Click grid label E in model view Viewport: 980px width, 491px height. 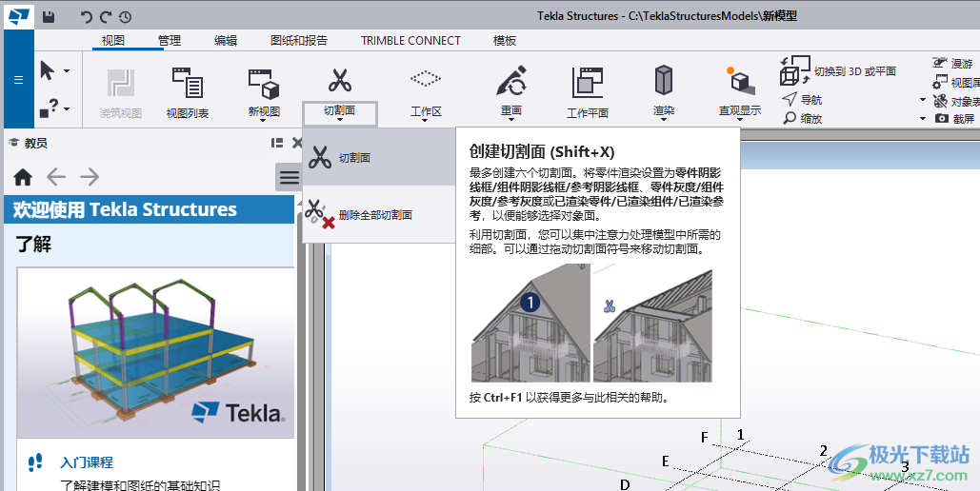coord(666,462)
